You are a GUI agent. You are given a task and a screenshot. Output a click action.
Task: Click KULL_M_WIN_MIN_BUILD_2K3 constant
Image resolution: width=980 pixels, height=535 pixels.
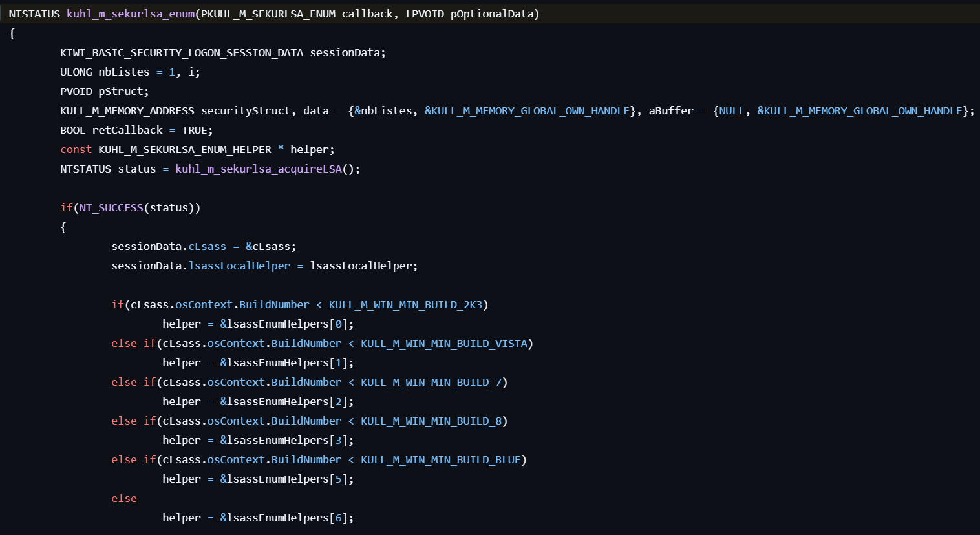(x=405, y=304)
